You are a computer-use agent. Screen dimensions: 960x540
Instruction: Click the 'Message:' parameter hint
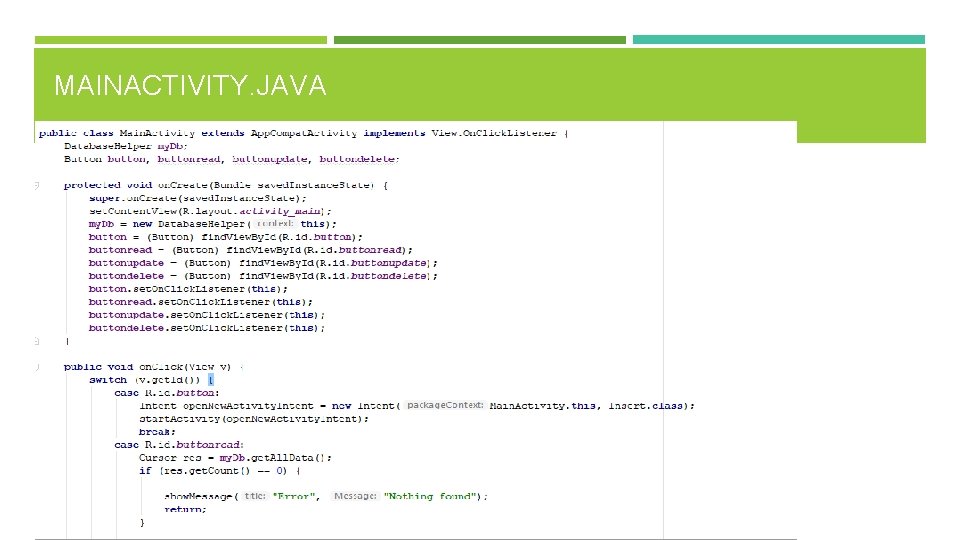pos(354,496)
